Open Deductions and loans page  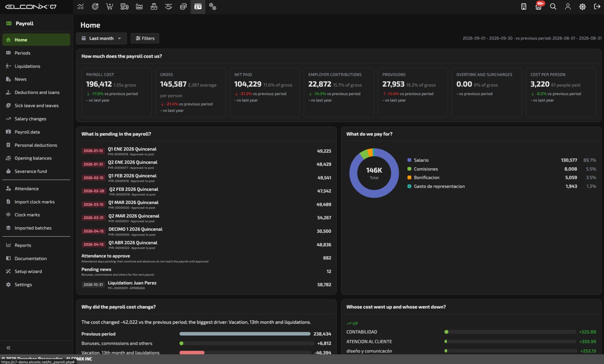click(x=36, y=92)
